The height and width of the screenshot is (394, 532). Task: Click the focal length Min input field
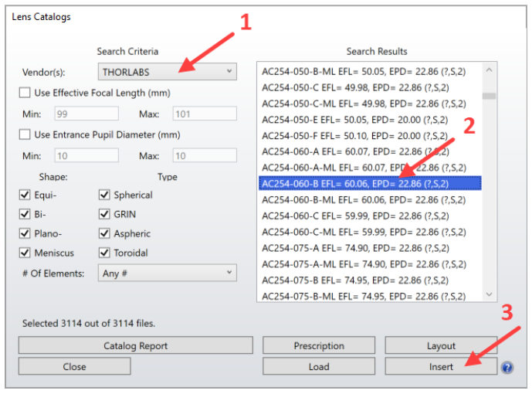(x=86, y=114)
